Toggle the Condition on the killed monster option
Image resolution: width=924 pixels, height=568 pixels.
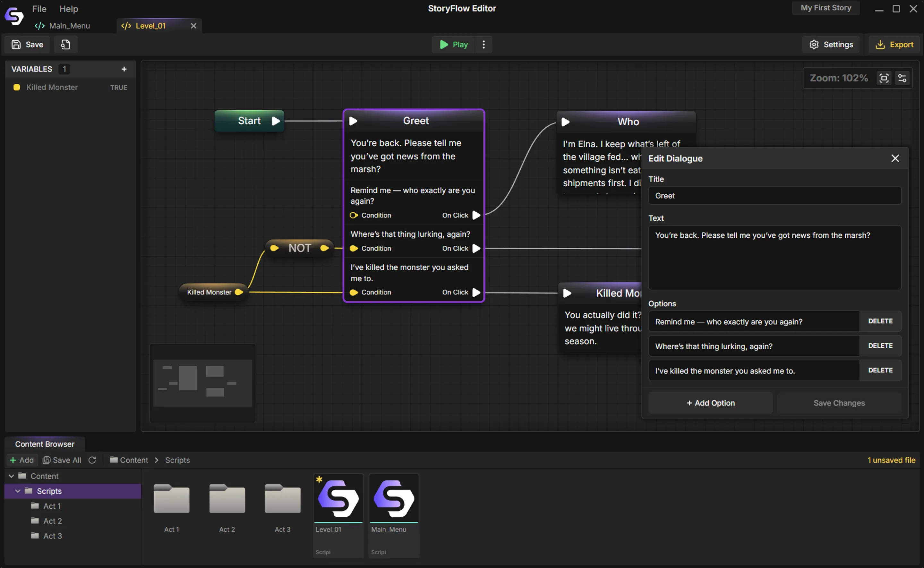tap(354, 292)
